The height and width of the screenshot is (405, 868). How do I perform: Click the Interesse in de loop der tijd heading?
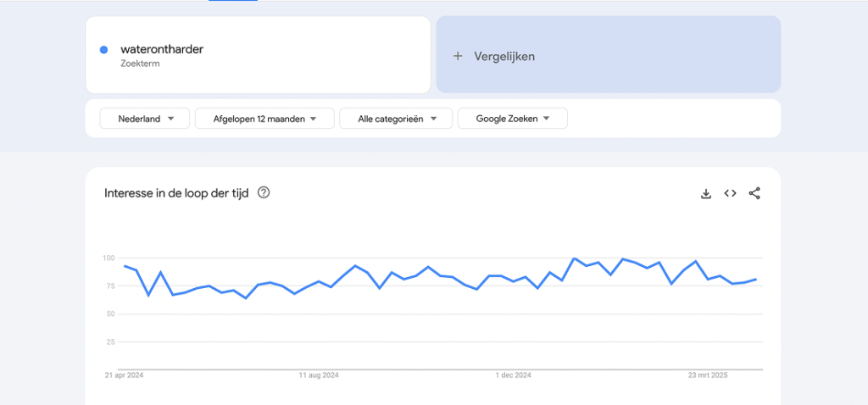(x=176, y=193)
